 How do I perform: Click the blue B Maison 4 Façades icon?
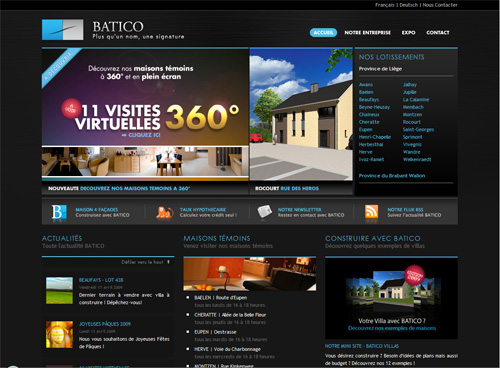(x=59, y=212)
